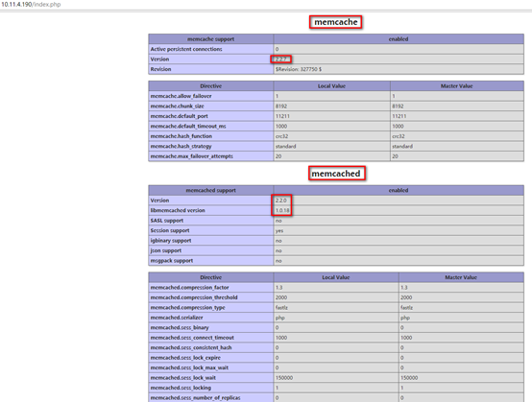Click 'memcached.sess_number_of_replicas' directive name
This screenshot has height=402, width=532.
coord(196,397)
